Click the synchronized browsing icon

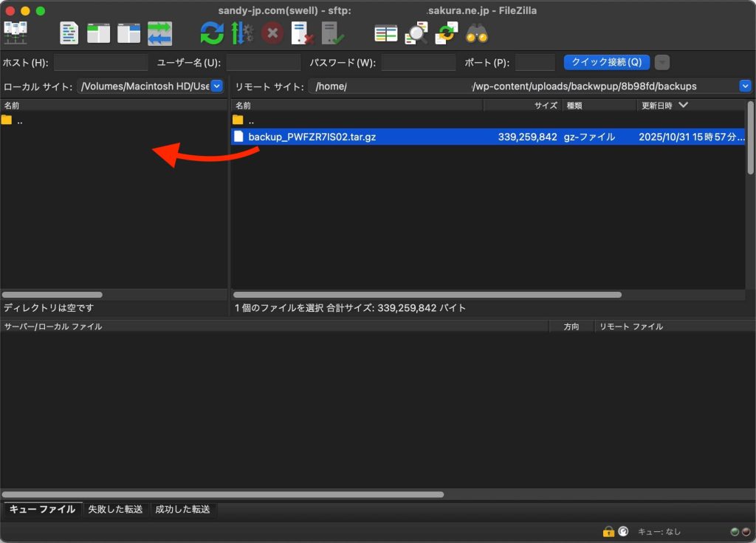point(446,33)
